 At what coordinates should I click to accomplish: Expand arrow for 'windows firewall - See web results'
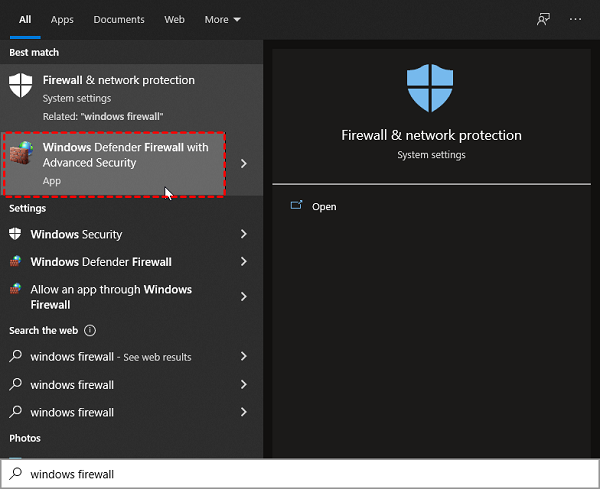click(x=244, y=356)
